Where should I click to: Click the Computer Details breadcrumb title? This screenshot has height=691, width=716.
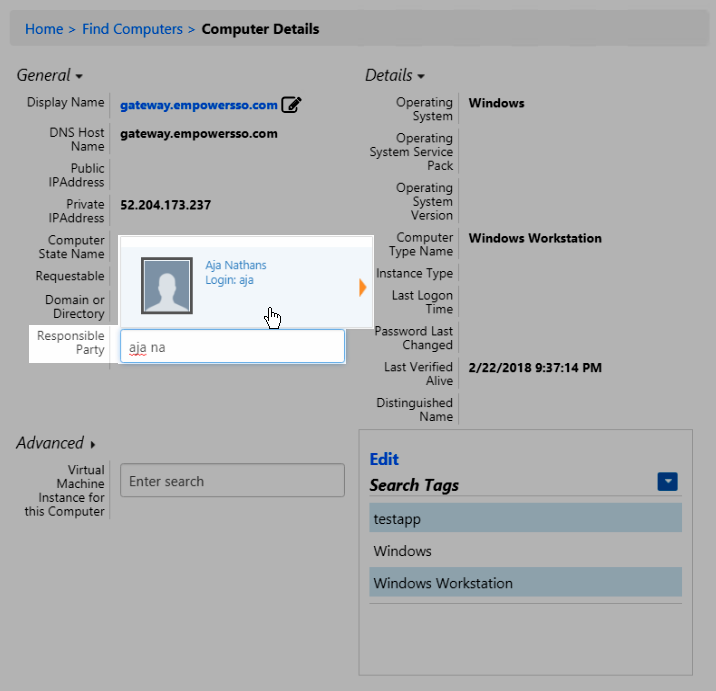click(260, 29)
